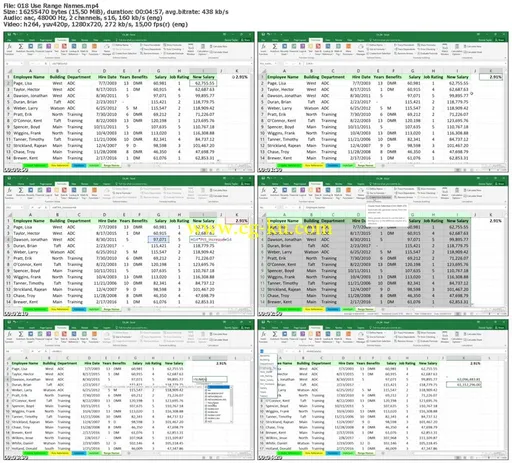Click selected 2.91% cell K1 in second frame

pos(491,77)
